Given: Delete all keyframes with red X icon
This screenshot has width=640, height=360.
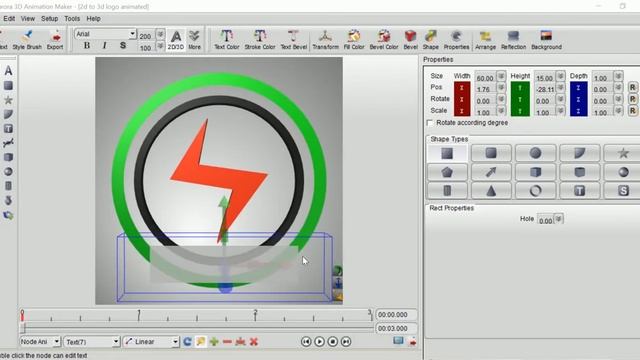Looking at the screenshot, I should [x=253, y=342].
